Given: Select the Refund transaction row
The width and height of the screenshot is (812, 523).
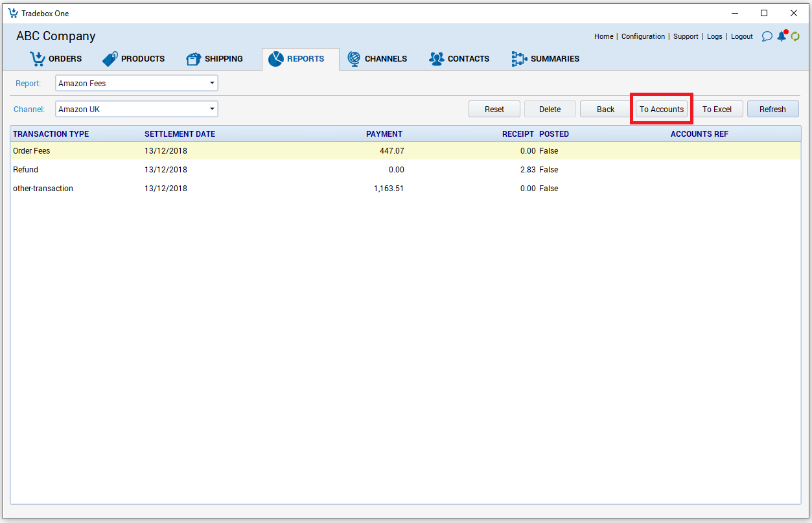Looking at the screenshot, I should tap(406, 170).
